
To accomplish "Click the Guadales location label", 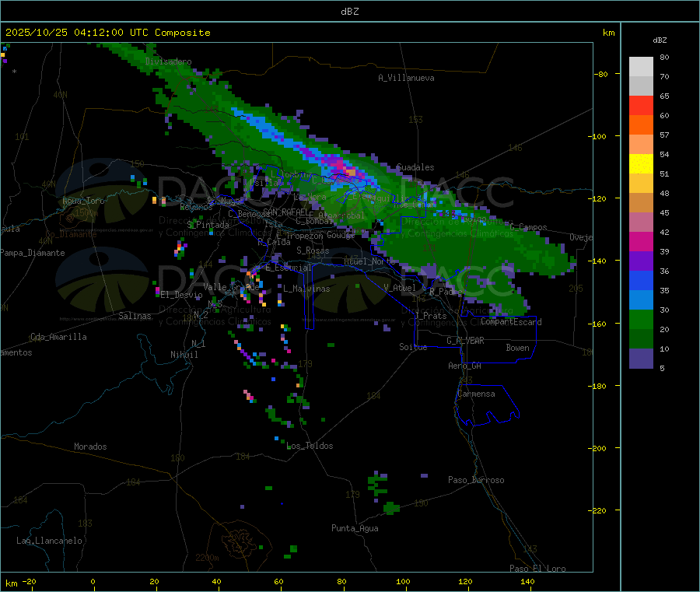I will pyautogui.click(x=415, y=167).
